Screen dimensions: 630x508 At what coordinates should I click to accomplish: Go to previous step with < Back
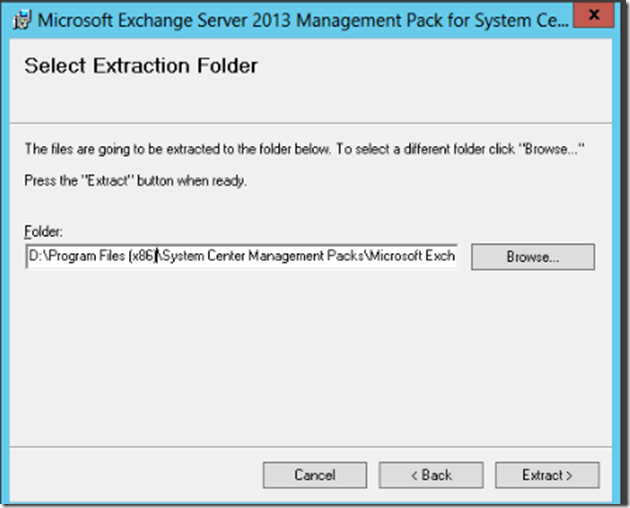click(431, 475)
